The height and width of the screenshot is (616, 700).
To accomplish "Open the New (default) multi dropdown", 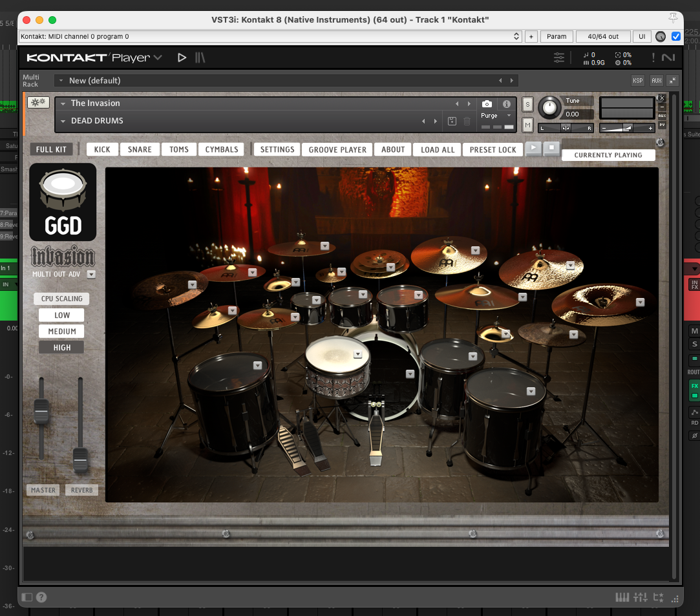I will [x=61, y=81].
